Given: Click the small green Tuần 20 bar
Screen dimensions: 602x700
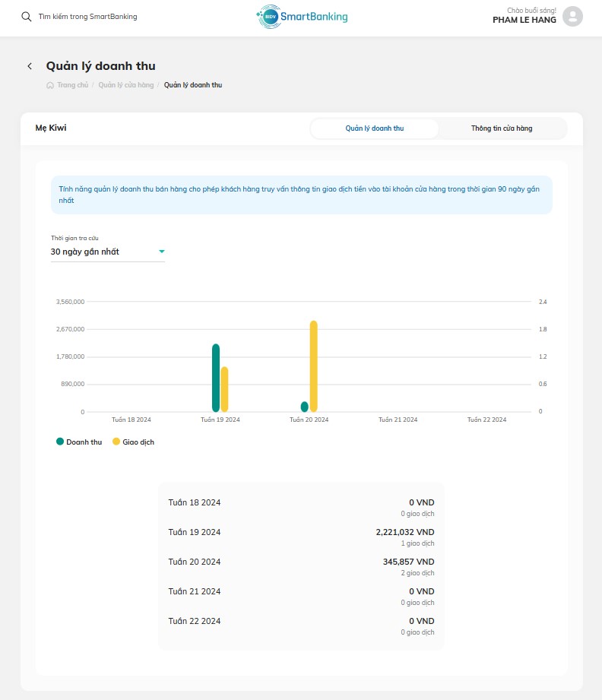Looking at the screenshot, I should pyautogui.click(x=305, y=407).
